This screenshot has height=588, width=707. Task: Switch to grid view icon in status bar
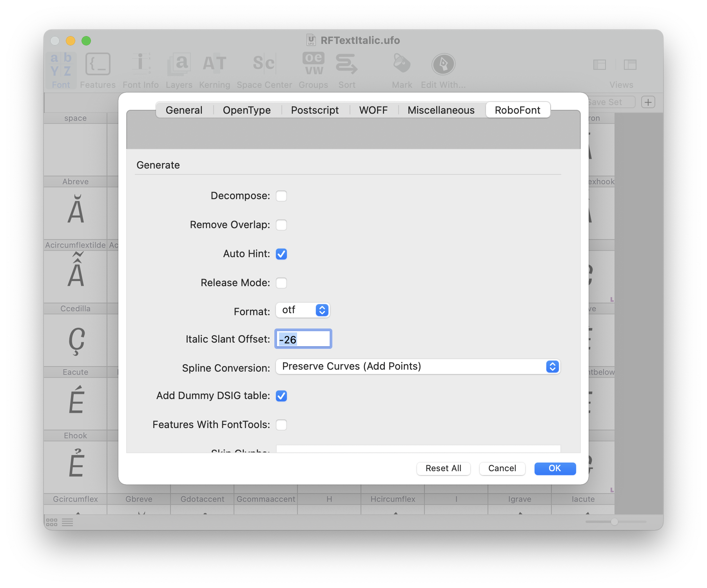point(52,522)
